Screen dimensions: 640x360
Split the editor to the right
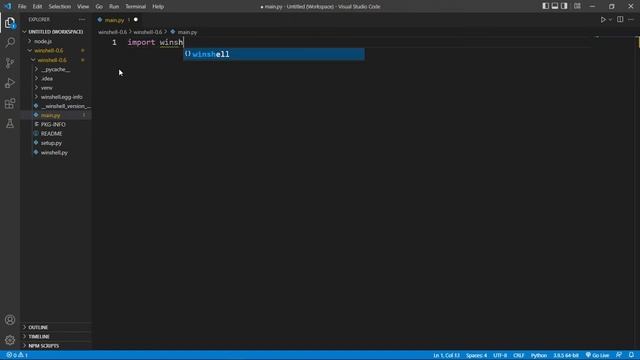pyautogui.click(x=620, y=20)
